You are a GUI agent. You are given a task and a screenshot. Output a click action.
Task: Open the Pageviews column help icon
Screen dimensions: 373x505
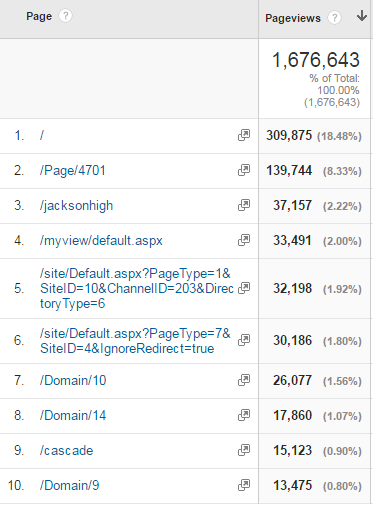[x=334, y=18]
